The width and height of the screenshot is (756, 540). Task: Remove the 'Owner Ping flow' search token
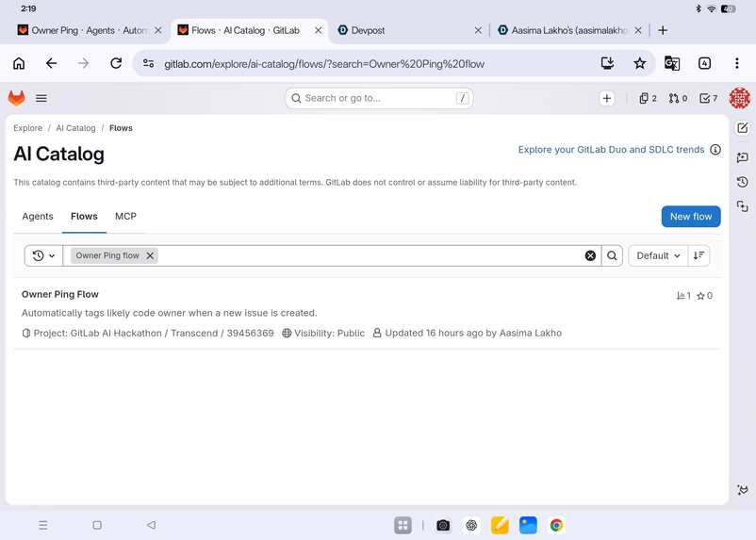150,255
